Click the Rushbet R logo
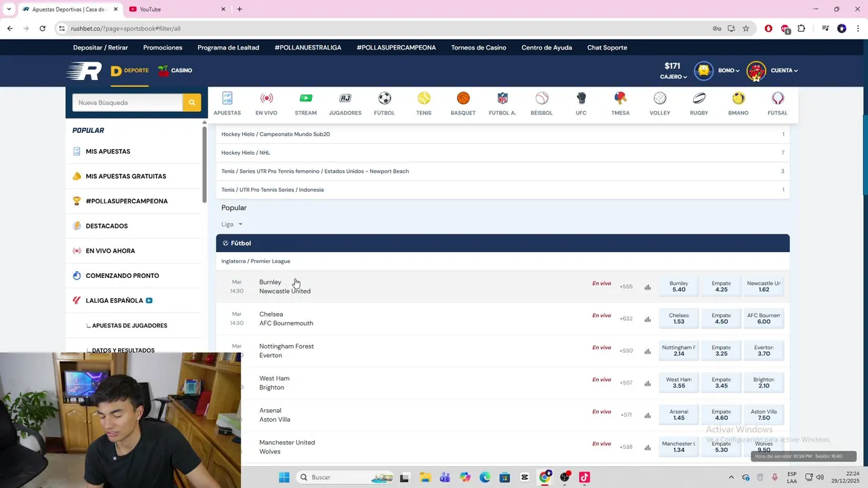This screenshot has height=488, width=868. pos(84,70)
